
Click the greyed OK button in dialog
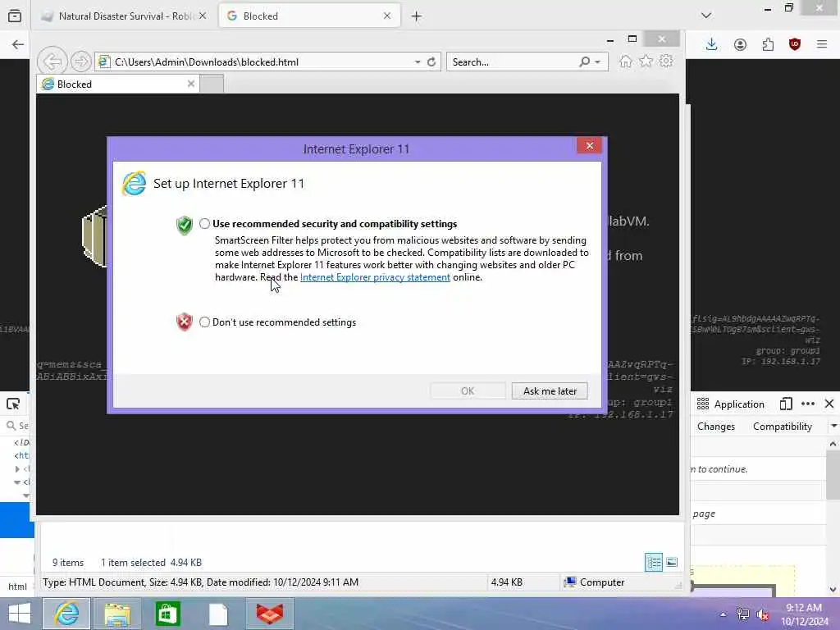tap(467, 391)
